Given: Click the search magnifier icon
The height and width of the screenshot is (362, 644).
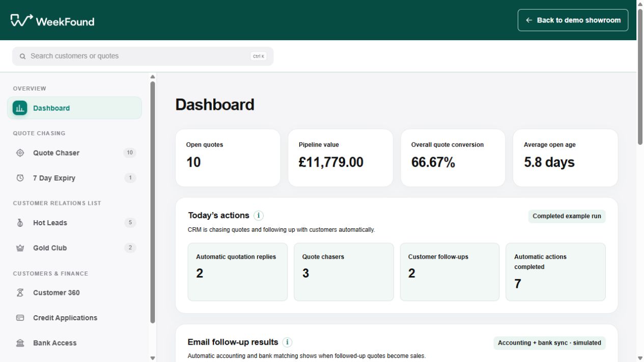Looking at the screenshot, I should (22, 56).
